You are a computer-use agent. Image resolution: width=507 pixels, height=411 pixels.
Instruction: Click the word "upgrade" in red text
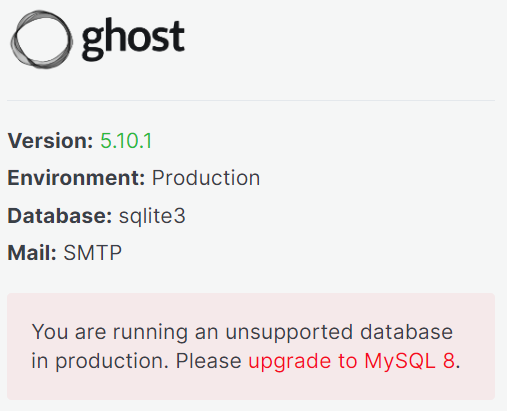[x=290, y=362]
